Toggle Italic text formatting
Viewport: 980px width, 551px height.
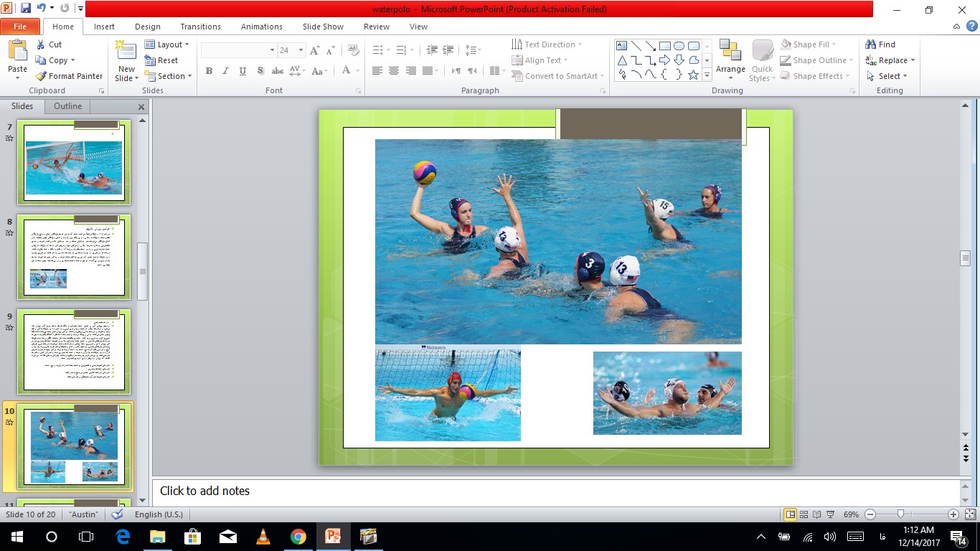225,71
